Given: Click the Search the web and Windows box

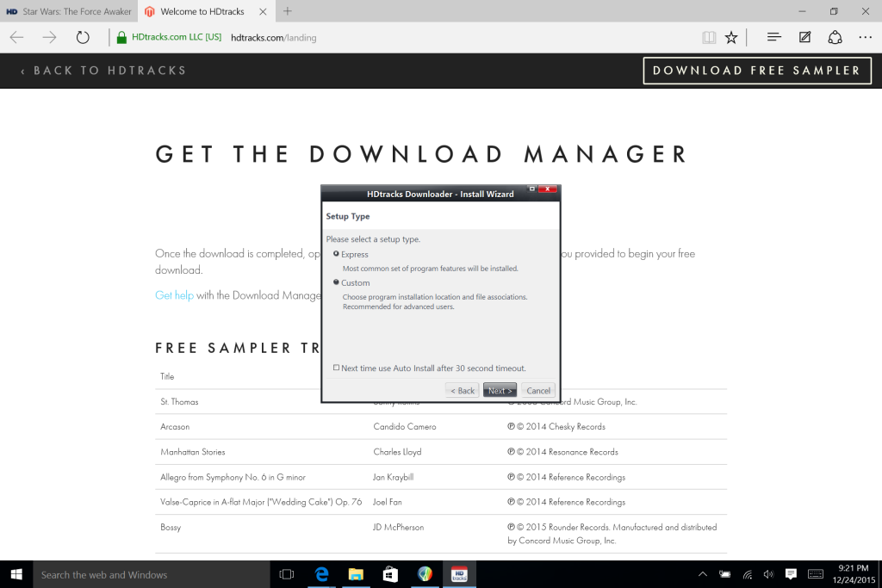Looking at the screenshot, I should tap(152, 574).
